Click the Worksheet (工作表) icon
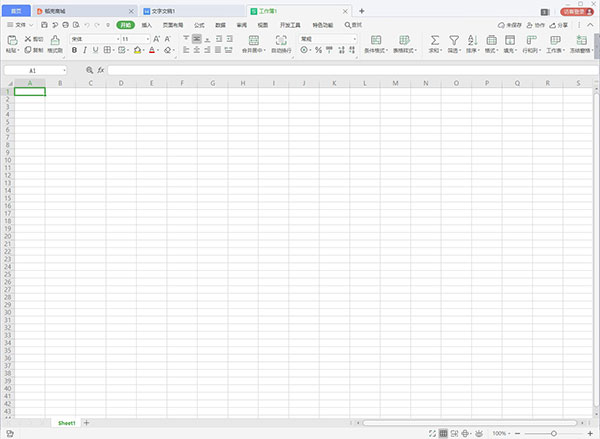 (555, 40)
